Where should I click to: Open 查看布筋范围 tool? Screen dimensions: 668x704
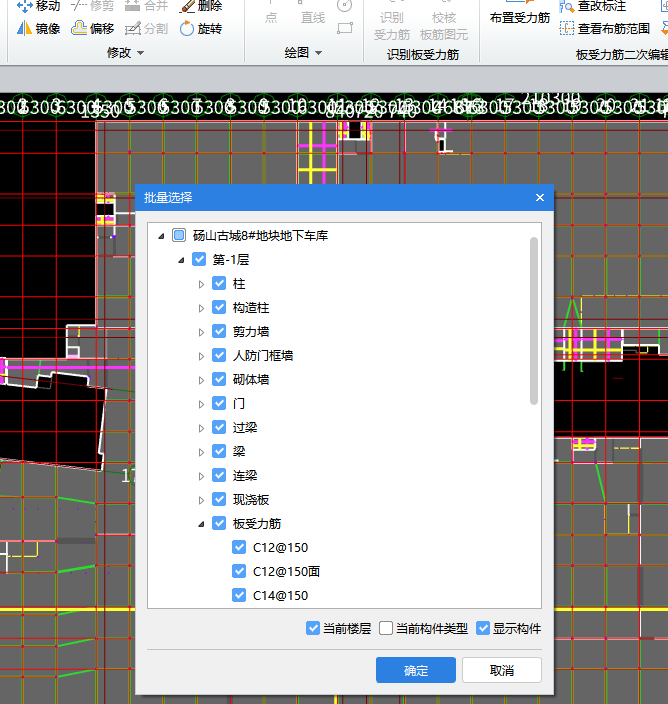pyautogui.click(x=605, y=29)
